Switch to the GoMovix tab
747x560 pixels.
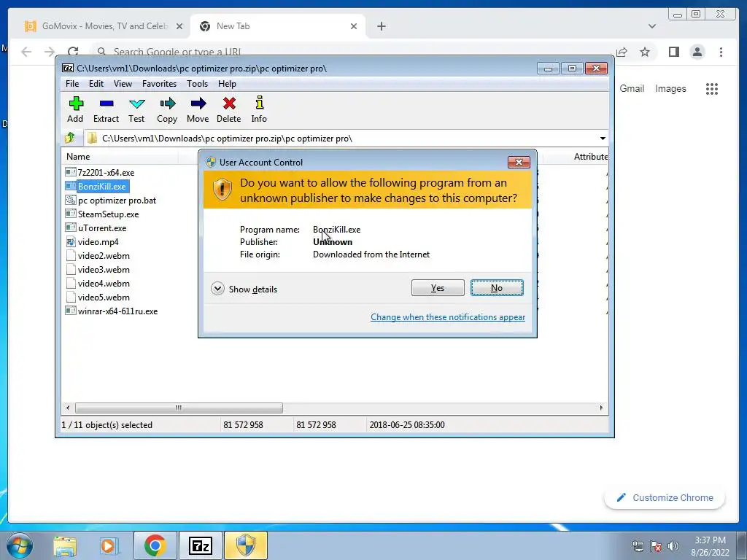pyautogui.click(x=104, y=26)
